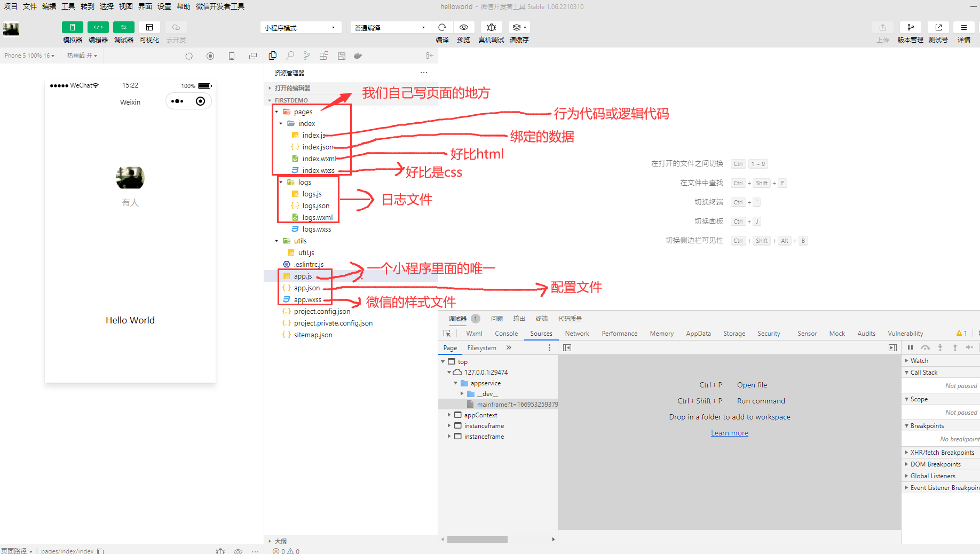Image resolution: width=980 pixels, height=554 pixels.
Task: Open the 工具 menu
Action: 68,6
